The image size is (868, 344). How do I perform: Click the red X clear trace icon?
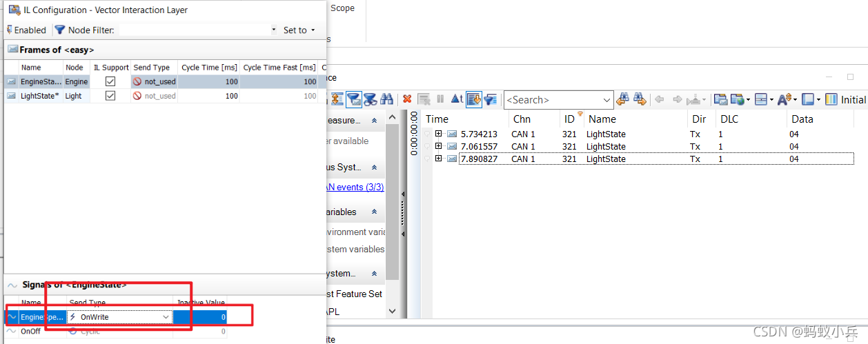pyautogui.click(x=407, y=99)
